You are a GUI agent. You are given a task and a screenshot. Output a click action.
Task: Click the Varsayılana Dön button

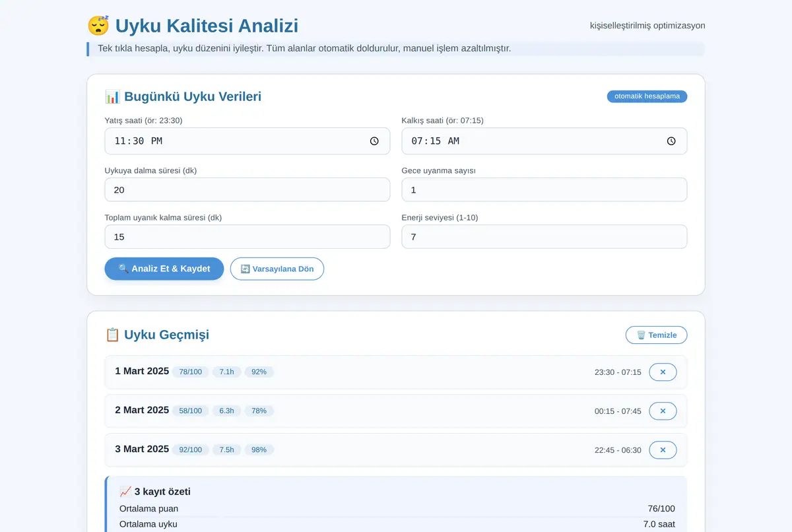277,269
